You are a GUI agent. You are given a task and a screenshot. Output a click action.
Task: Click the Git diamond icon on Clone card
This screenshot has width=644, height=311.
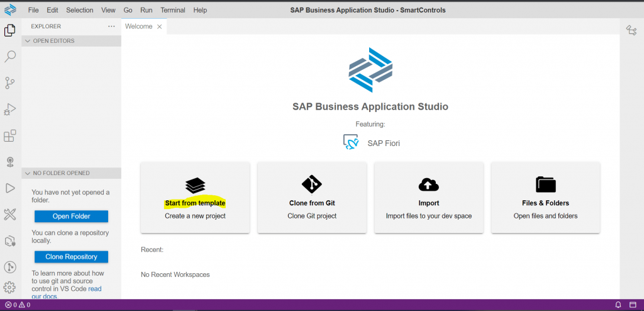pyautogui.click(x=312, y=184)
